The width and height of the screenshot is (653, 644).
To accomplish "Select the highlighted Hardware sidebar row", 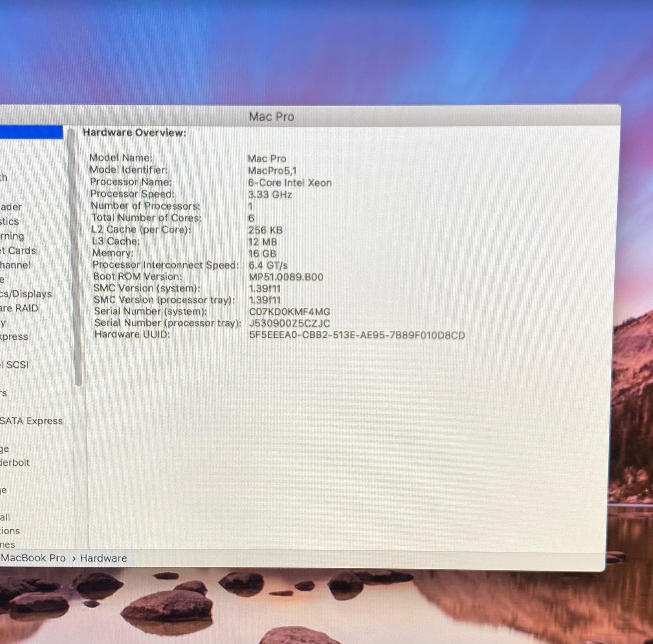I will coord(32,132).
